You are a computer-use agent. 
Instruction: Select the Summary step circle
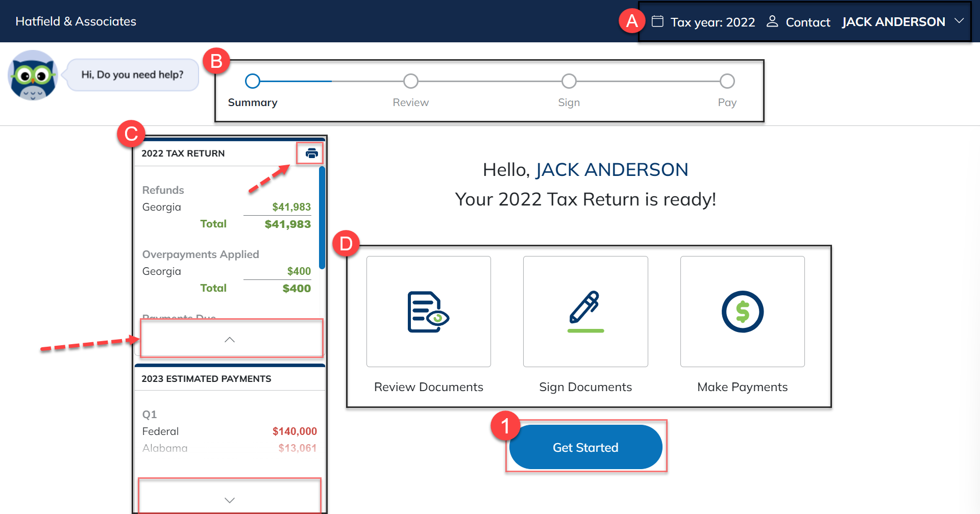coord(253,81)
